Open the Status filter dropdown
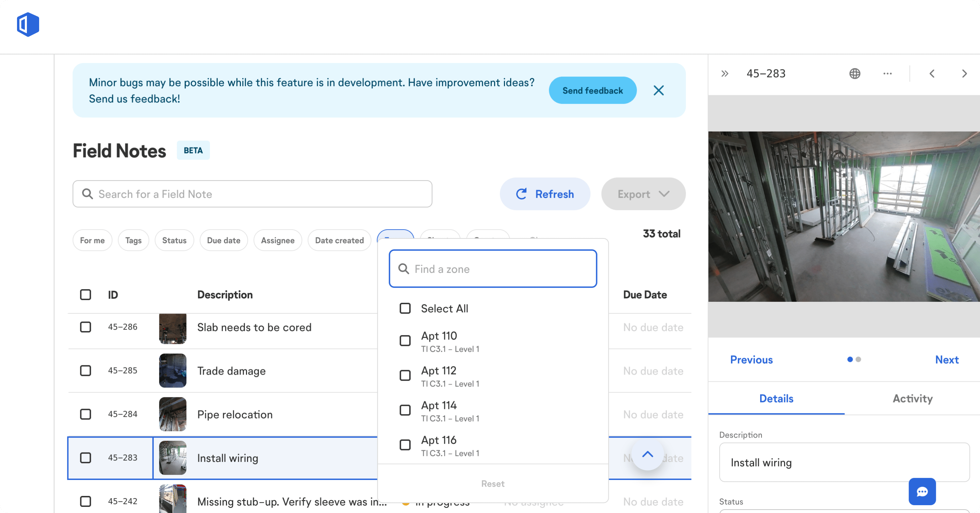This screenshot has width=980, height=513. 174,240
